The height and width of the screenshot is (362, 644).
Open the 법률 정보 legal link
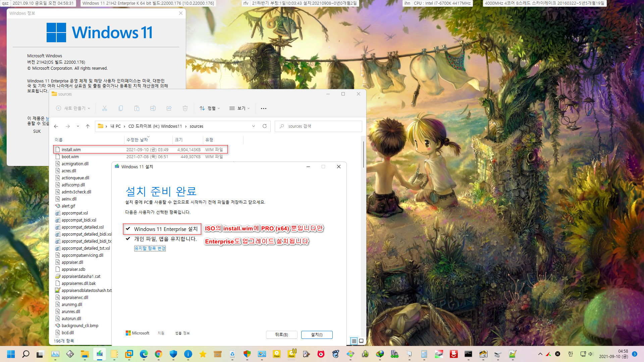[x=182, y=333]
